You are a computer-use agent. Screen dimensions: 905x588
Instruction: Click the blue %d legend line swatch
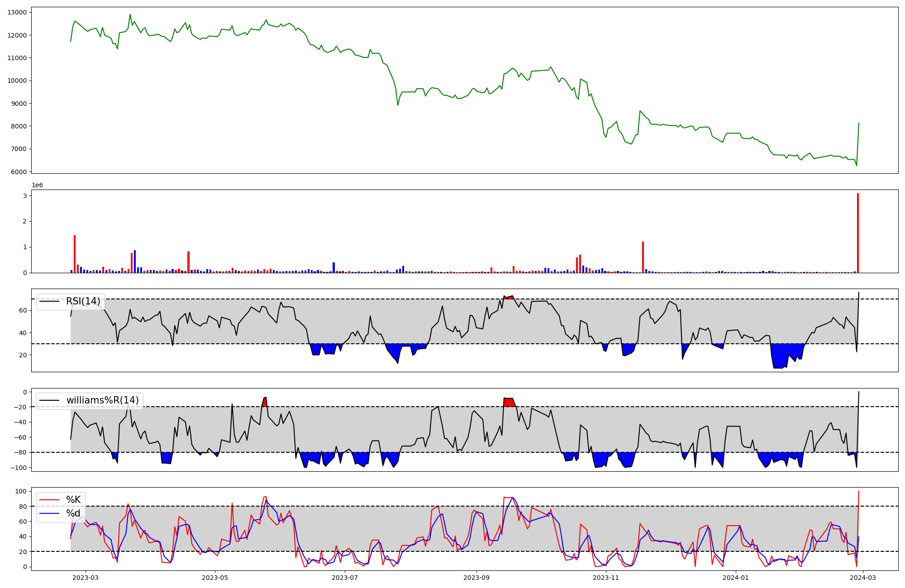point(49,513)
